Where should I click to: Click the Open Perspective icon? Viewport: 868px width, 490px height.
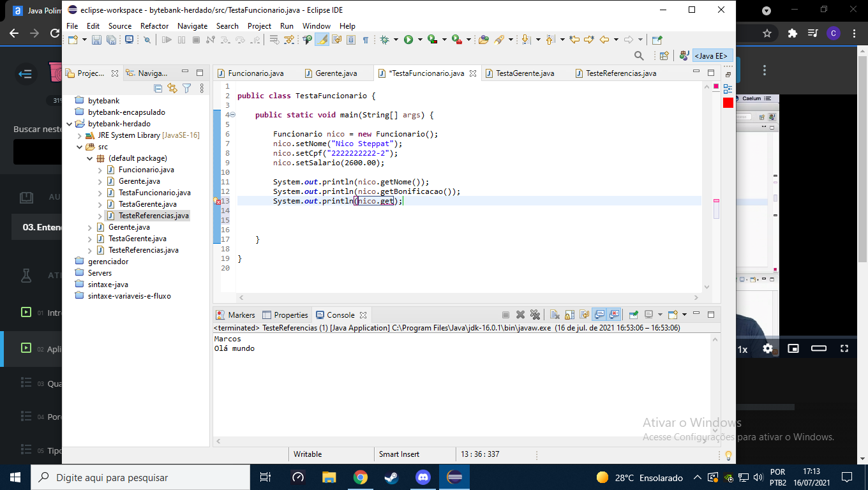coord(664,56)
